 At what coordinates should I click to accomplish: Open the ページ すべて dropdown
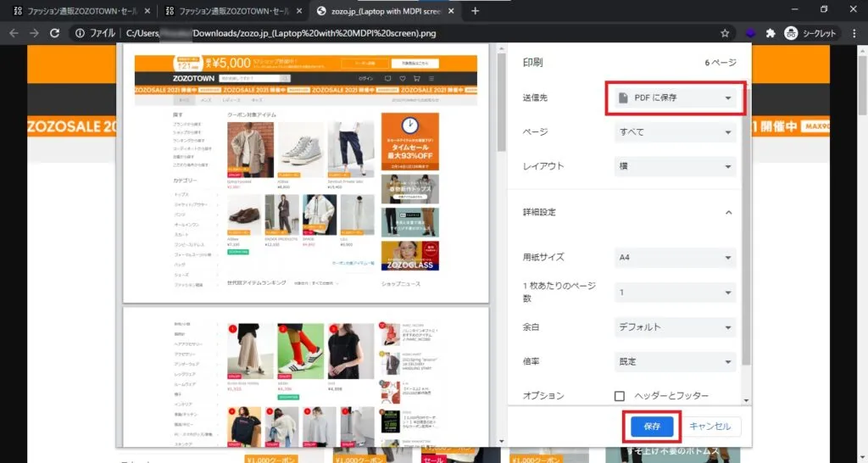click(x=675, y=132)
